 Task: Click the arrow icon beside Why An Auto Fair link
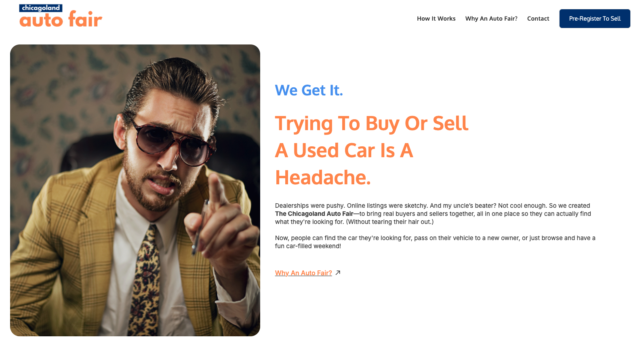click(x=338, y=273)
